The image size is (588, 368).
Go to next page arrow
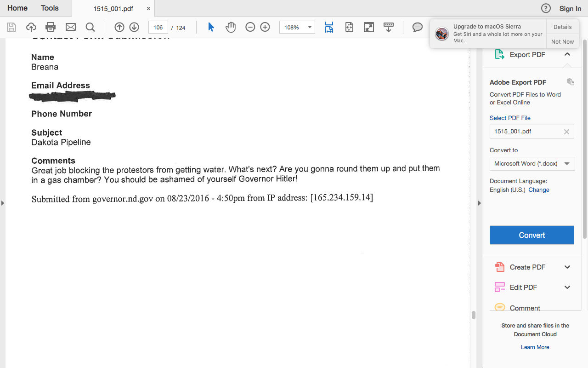134,27
